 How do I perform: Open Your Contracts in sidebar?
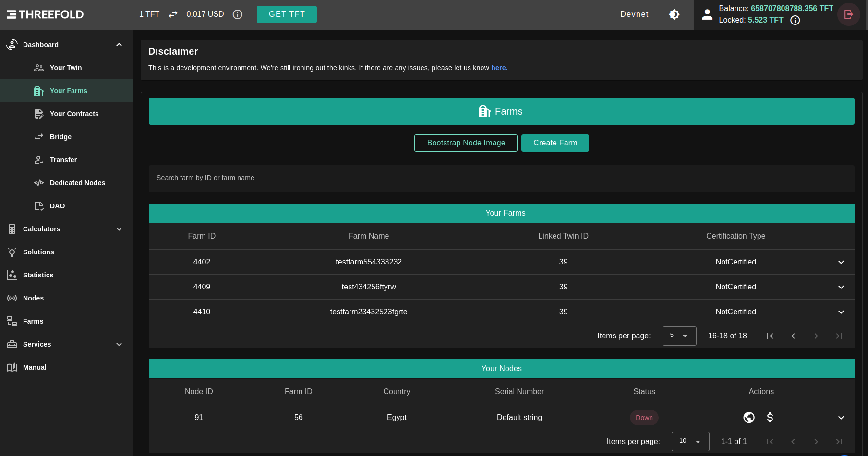(x=74, y=114)
